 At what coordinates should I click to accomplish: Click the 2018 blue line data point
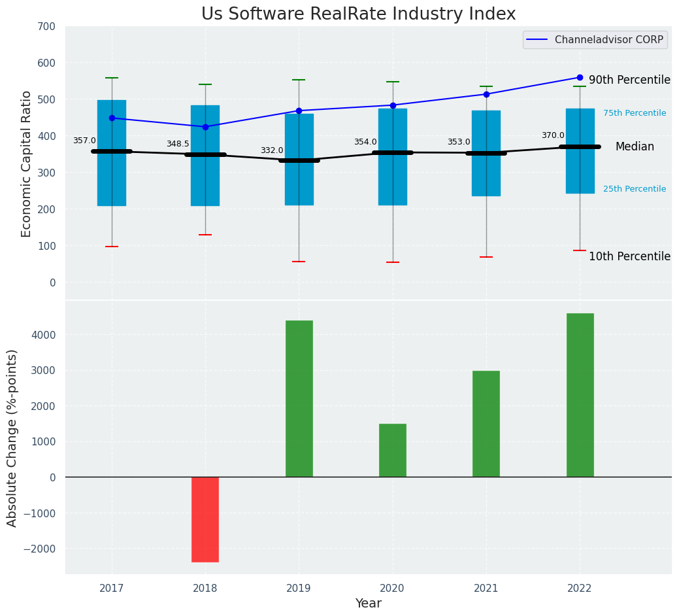(x=205, y=127)
